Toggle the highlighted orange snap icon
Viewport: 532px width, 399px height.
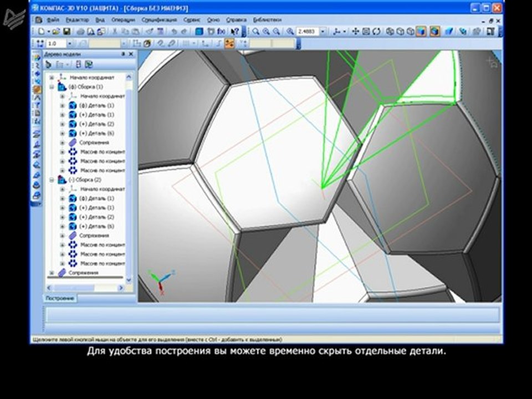point(229,43)
